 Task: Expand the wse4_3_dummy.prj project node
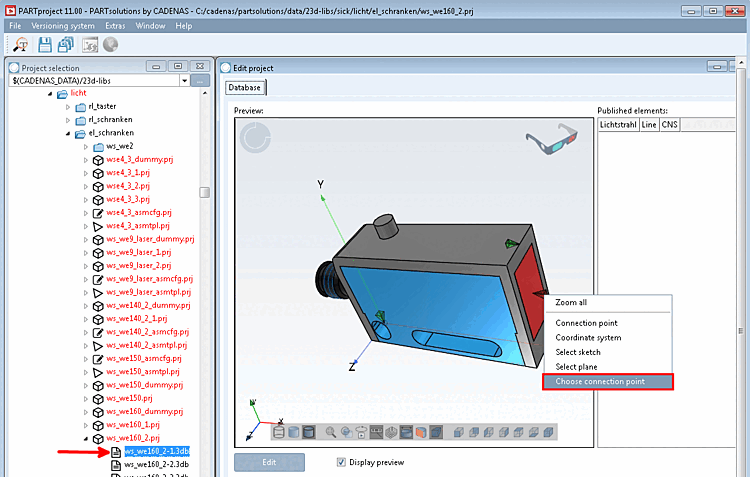[x=86, y=160]
